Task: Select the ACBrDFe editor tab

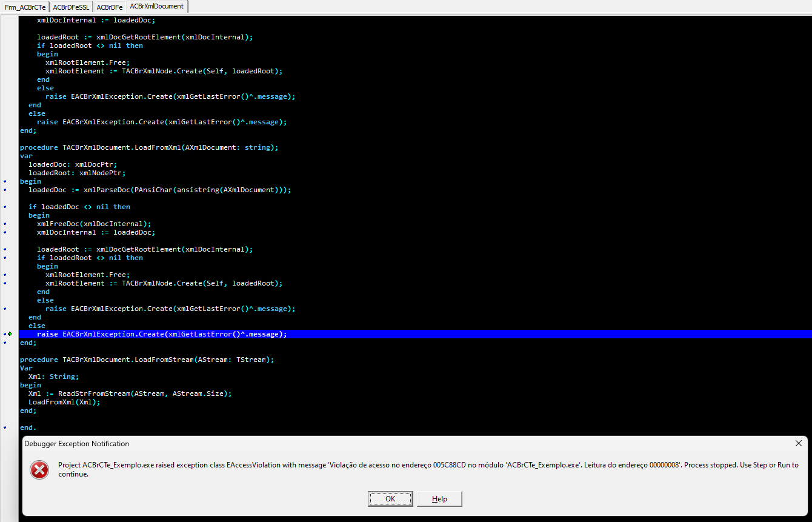Action: click(110, 7)
